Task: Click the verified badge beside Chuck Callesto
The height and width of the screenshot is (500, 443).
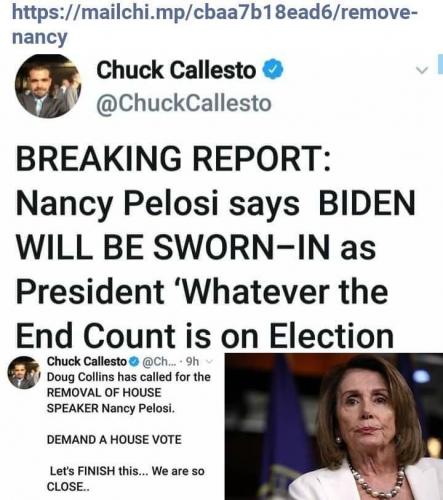Action: click(273, 69)
